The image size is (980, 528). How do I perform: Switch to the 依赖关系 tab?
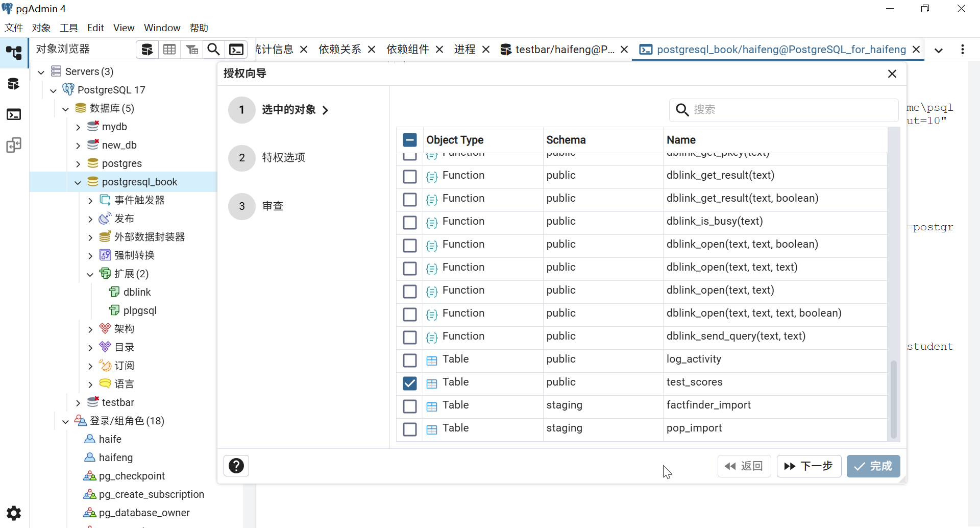pos(339,50)
